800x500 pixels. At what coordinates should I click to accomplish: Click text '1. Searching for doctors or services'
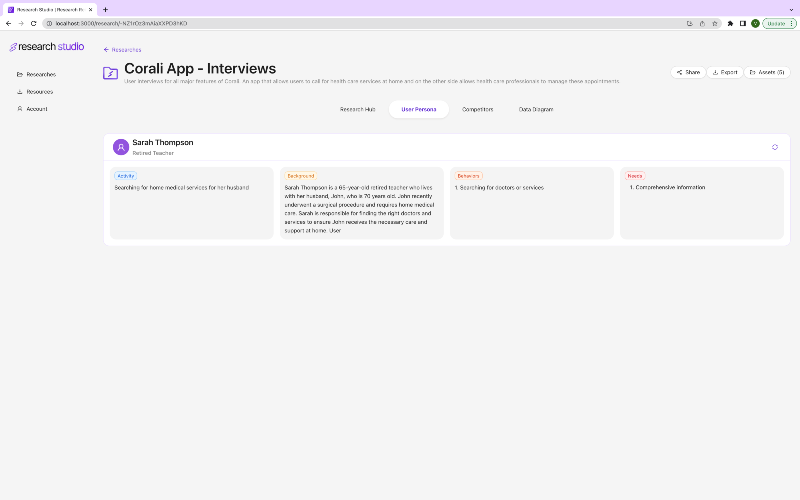[499, 188]
